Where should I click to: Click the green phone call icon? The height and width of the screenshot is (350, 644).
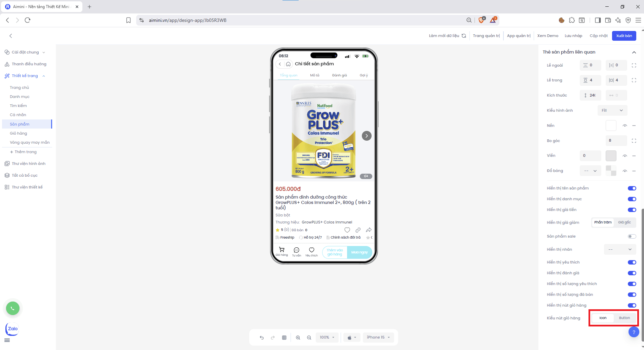(x=13, y=308)
